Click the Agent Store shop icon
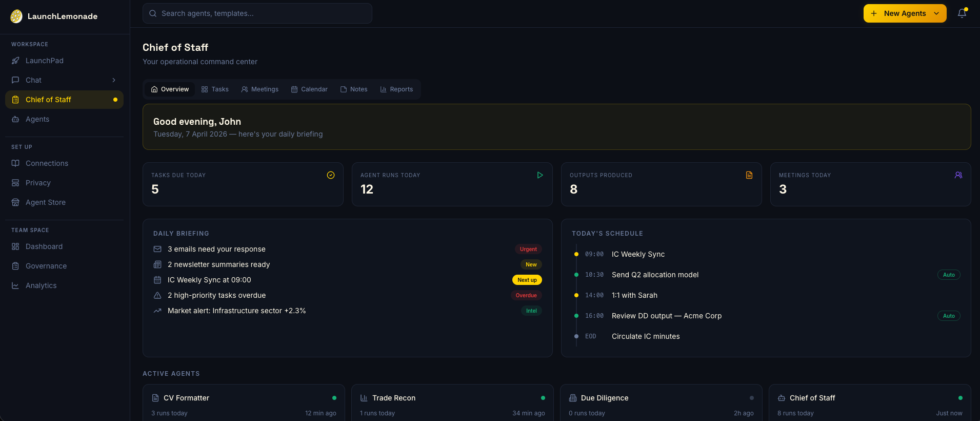 coord(15,202)
